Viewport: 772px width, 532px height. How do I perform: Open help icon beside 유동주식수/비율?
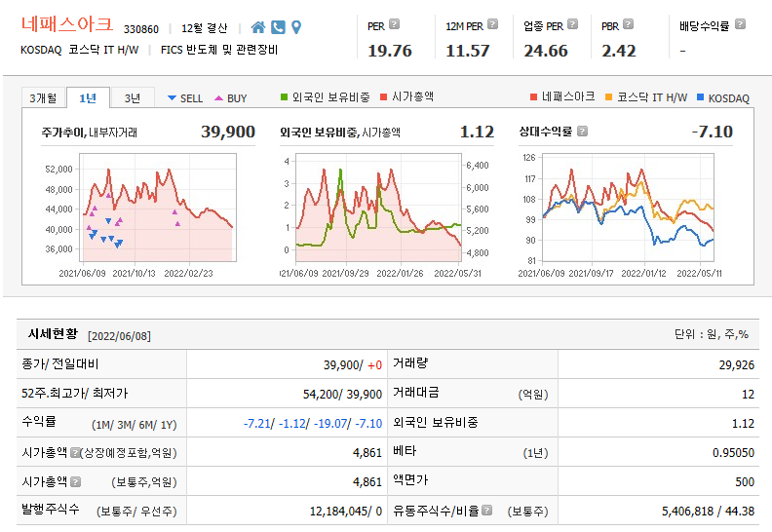point(487,511)
